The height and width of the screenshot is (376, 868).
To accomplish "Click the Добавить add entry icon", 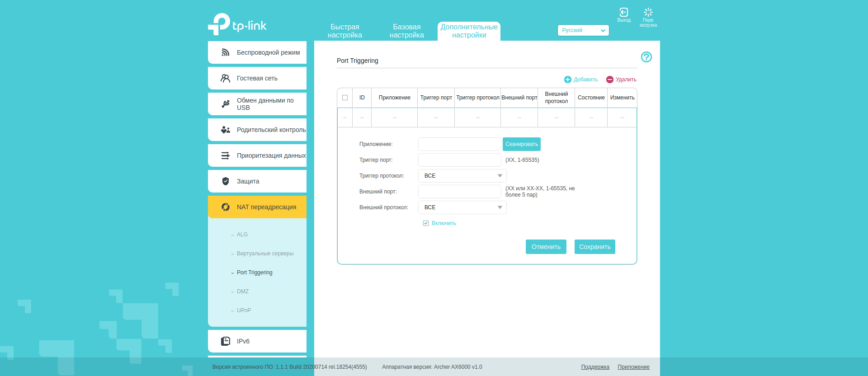I will [568, 80].
